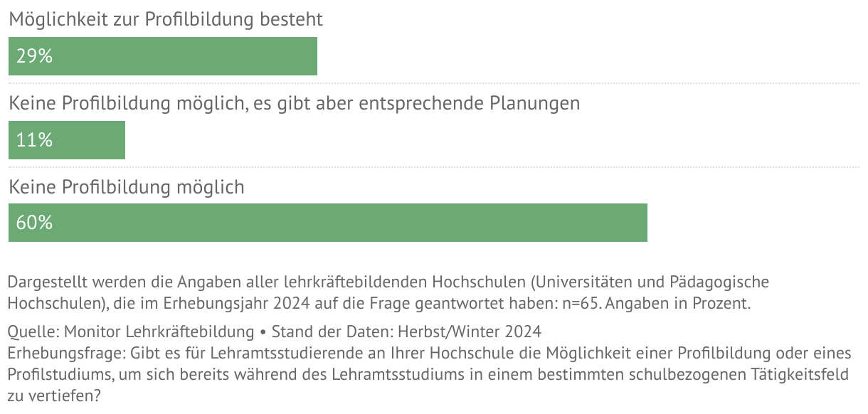868x414 pixels.
Task: Click the 60% green bar
Action: (x=328, y=223)
